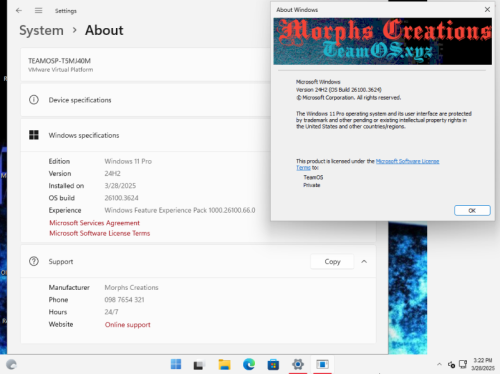This screenshot has width=500, height=374.
Task: Select the Morphs Creations manufacturer value
Action: [x=131, y=287]
